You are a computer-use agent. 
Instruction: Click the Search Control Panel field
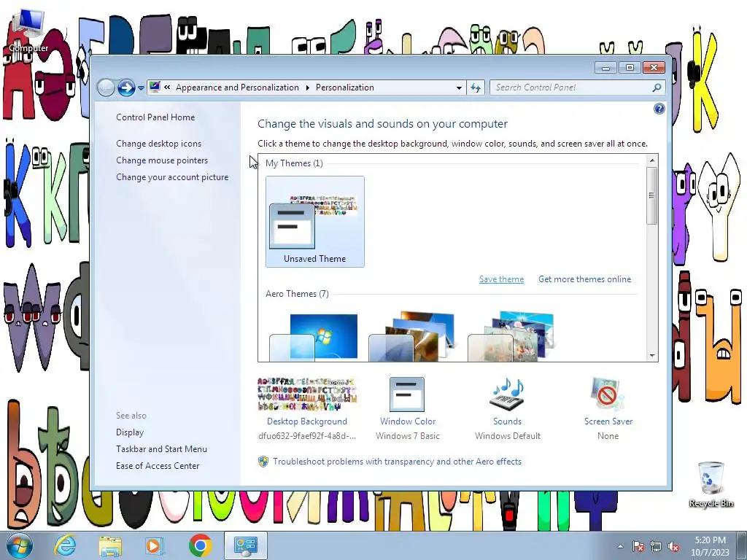coord(577,87)
